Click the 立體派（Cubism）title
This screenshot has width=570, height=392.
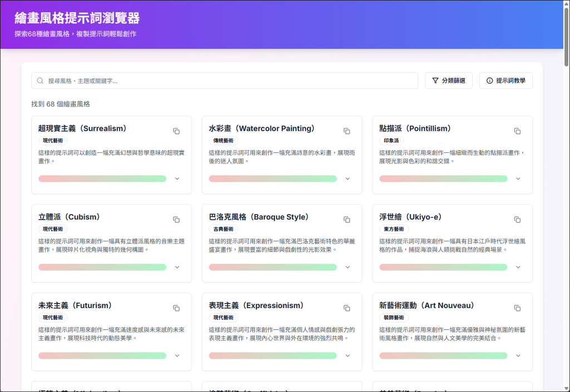pyautogui.click(x=69, y=217)
